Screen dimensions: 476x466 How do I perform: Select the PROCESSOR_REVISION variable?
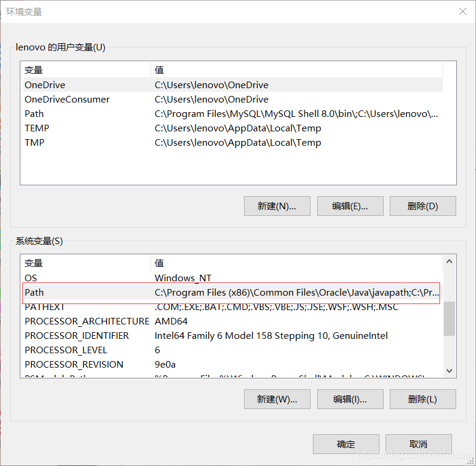[x=233, y=364]
